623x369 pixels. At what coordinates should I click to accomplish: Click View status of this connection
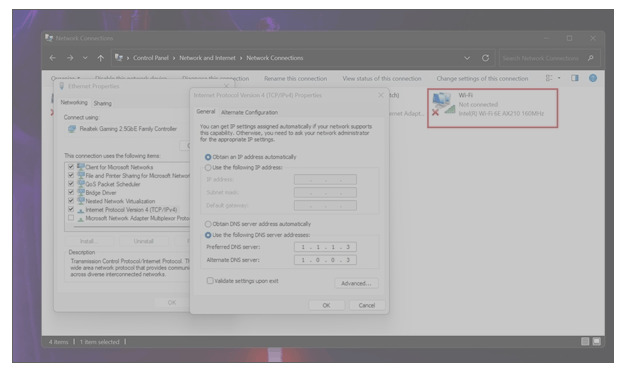(x=382, y=79)
